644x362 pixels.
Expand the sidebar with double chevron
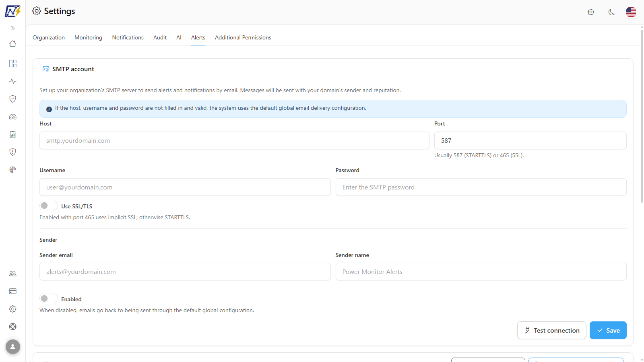coord(13,28)
